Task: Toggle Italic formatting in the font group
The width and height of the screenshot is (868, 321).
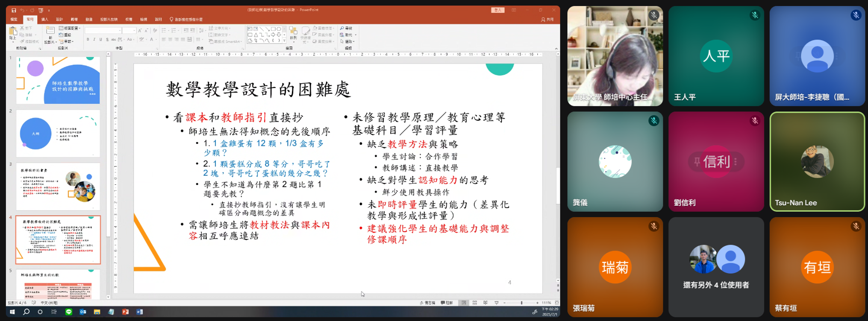Action: click(x=94, y=40)
